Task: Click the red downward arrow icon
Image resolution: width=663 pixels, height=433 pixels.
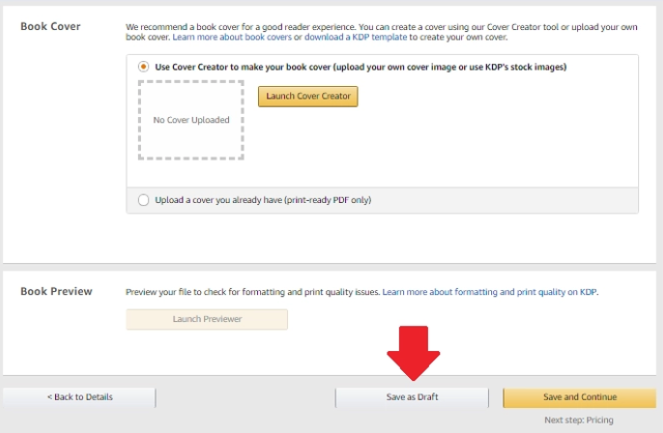Action: pos(412,351)
